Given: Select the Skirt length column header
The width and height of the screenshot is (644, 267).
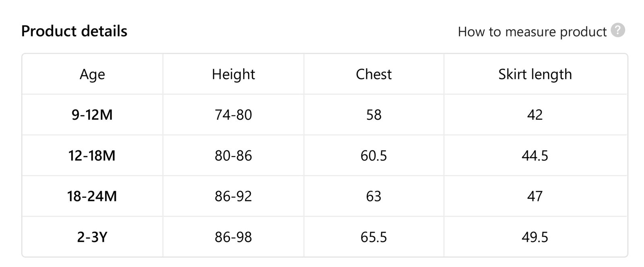Looking at the screenshot, I should pos(535,74).
